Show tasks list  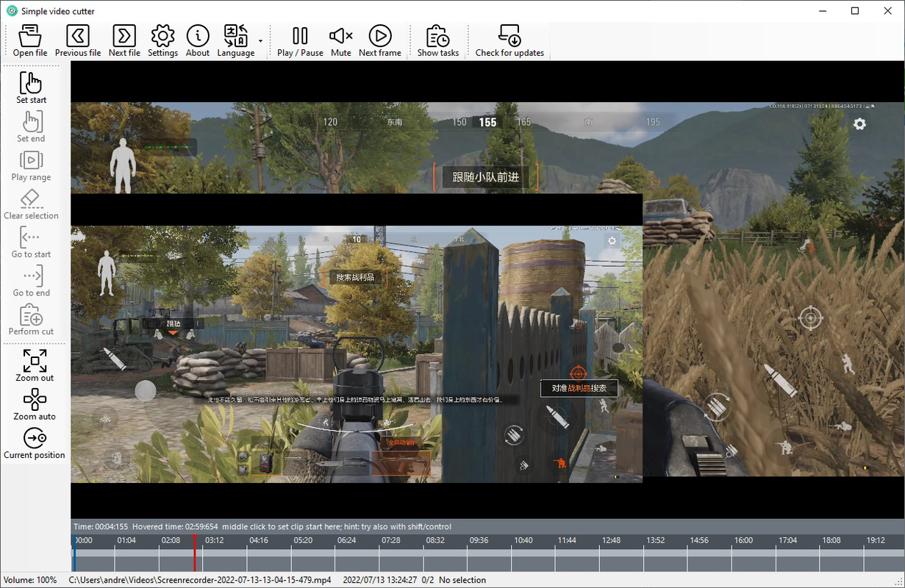coord(438,40)
